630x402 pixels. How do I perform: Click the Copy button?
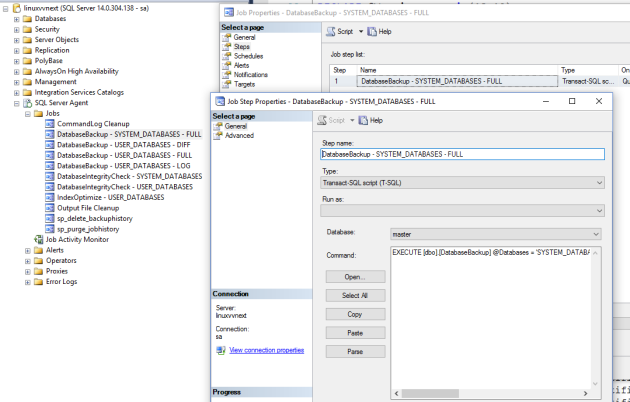(356, 314)
